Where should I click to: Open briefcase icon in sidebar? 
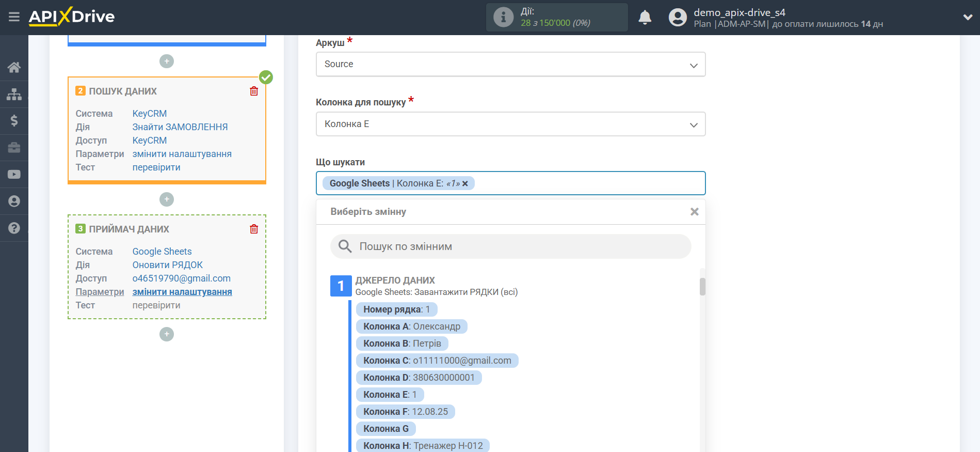tap(14, 148)
